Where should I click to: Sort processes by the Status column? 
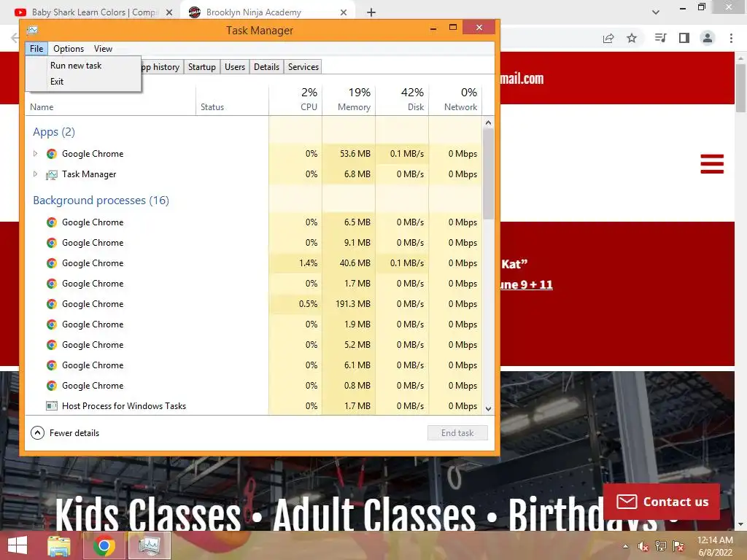(x=232, y=100)
